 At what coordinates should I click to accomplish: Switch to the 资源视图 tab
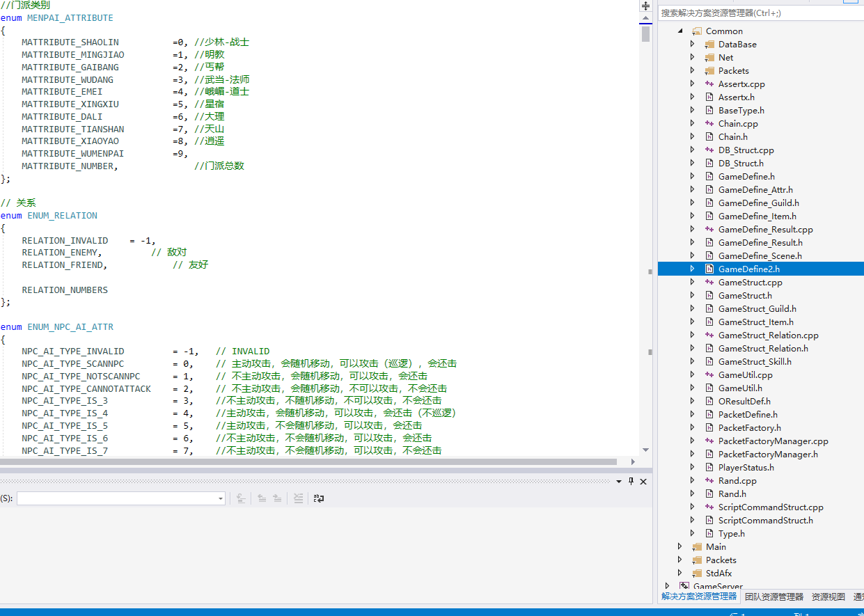[828, 597]
